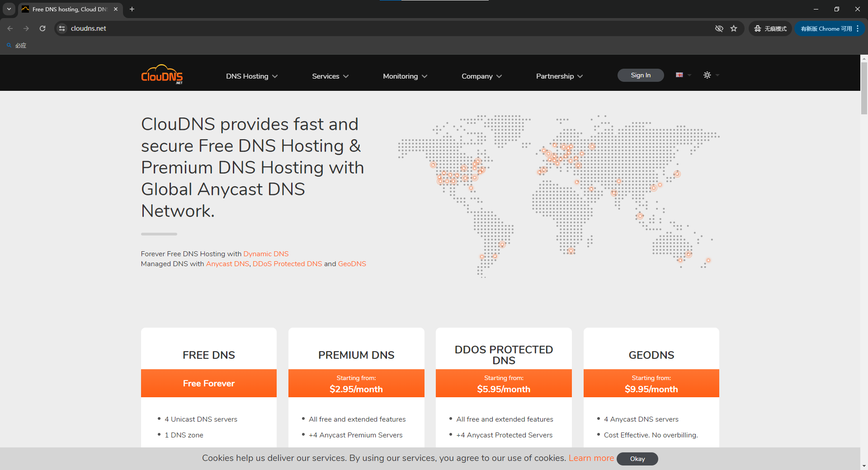Open the tab search dropdown arrow
Viewport: 868px width, 470px height.
point(9,9)
